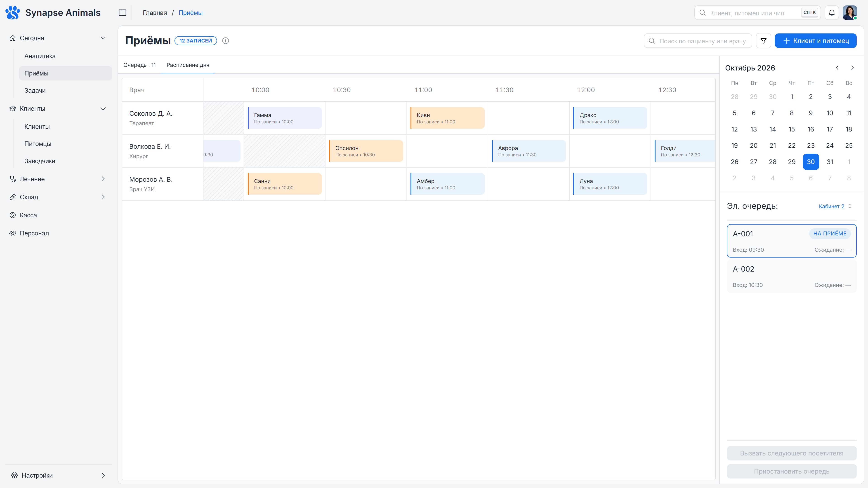Toggle the sidebar panel icon

pyautogui.click(x=122, y=13)
